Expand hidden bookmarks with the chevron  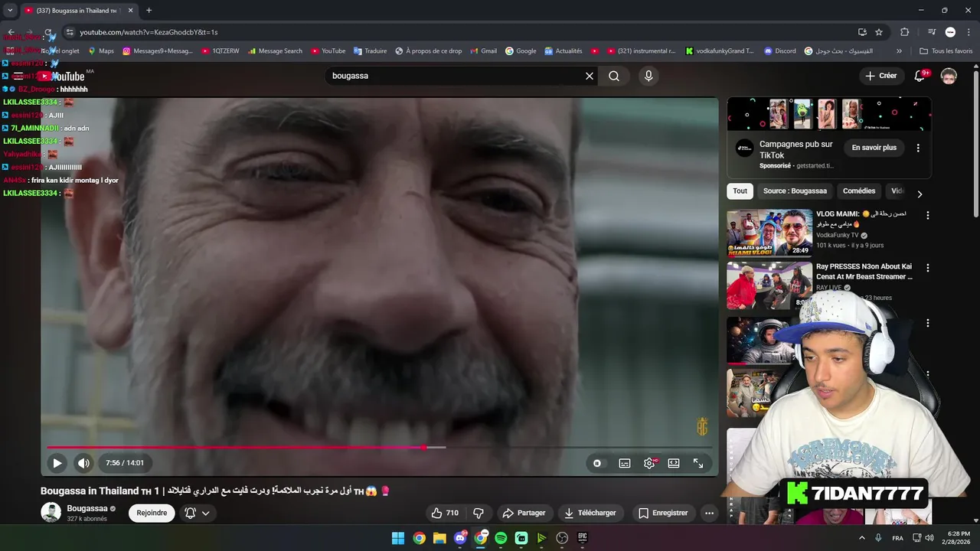(x=899, y=51)
